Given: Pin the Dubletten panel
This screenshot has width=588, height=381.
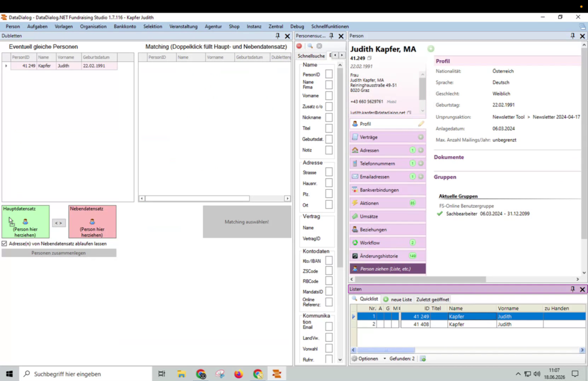Looking at the screenshot, I should point(277,36).
